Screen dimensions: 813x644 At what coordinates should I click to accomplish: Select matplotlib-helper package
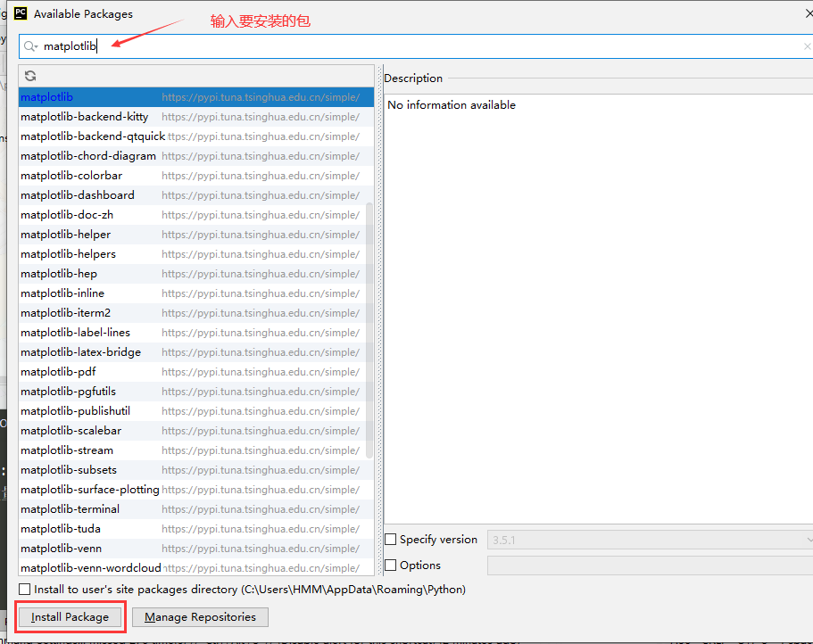(196, 235)
